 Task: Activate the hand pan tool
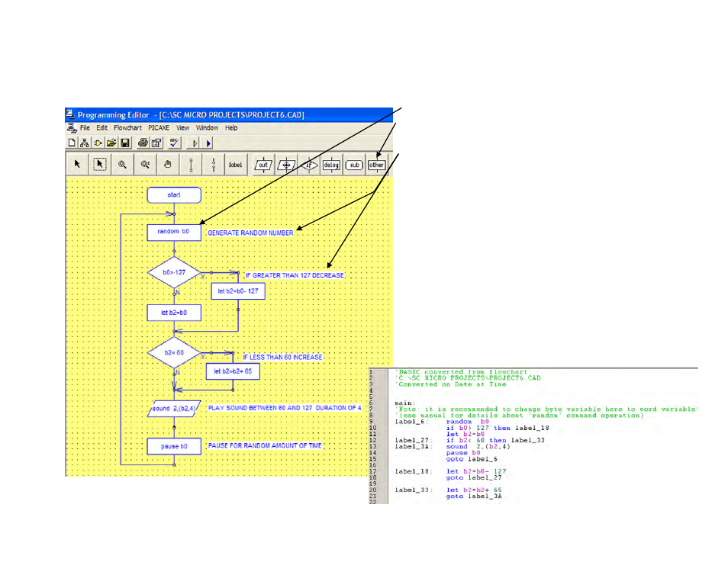[168, 164]
